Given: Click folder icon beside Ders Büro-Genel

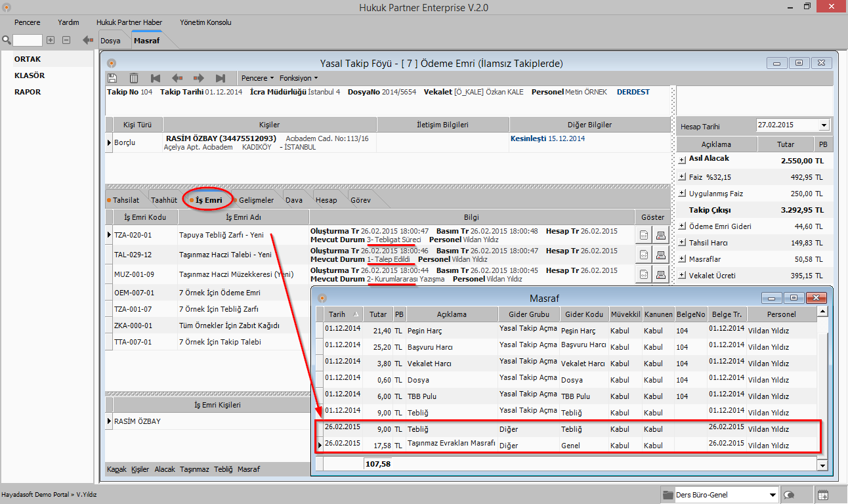Looking at the screenshot, I should pyautogui.click(x=668, y=495).
